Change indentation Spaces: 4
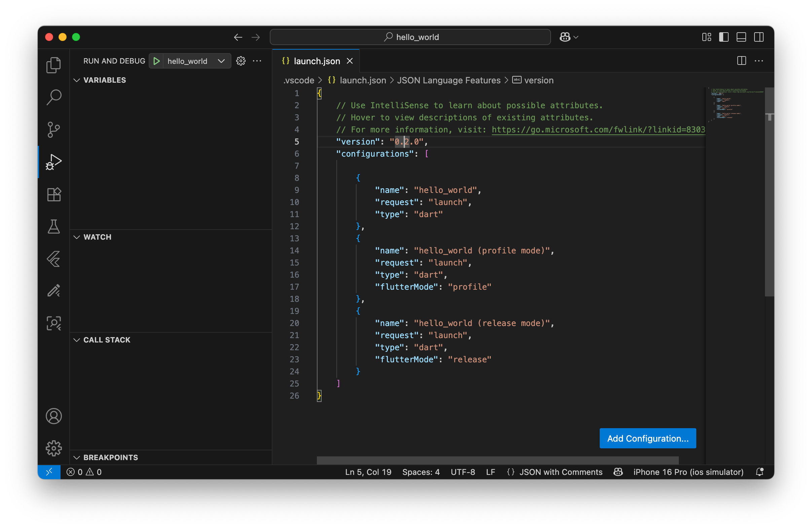The width and height of the screenshot is (812, 529). (x=421, y=472)
